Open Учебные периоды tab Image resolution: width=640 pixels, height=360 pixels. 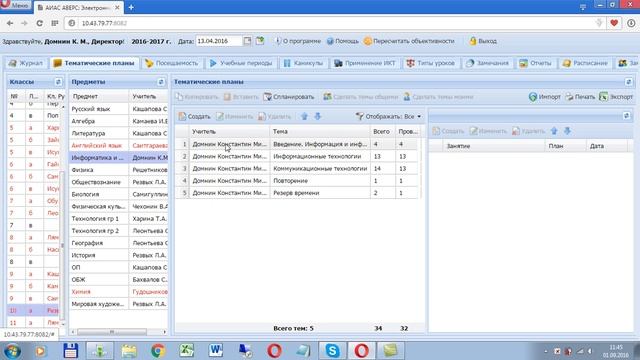pos(240,63)
